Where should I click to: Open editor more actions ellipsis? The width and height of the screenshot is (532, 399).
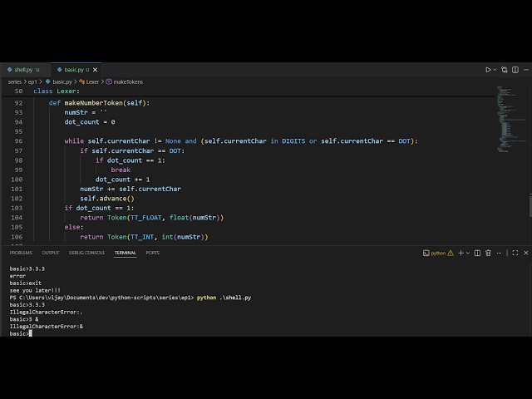[526, 70]
